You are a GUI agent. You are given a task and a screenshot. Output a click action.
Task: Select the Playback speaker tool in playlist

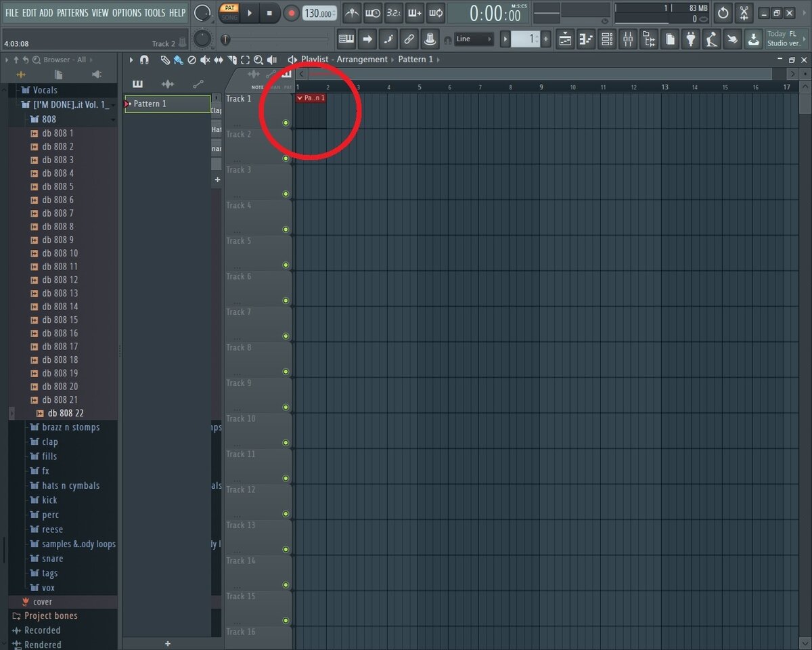pos(272,60)
